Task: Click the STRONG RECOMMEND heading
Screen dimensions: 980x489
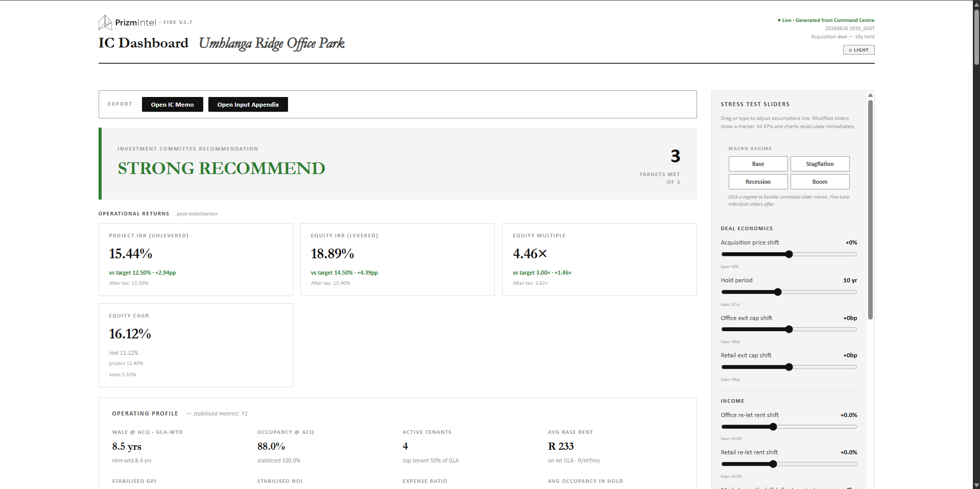Action: [x=221, y=168]
